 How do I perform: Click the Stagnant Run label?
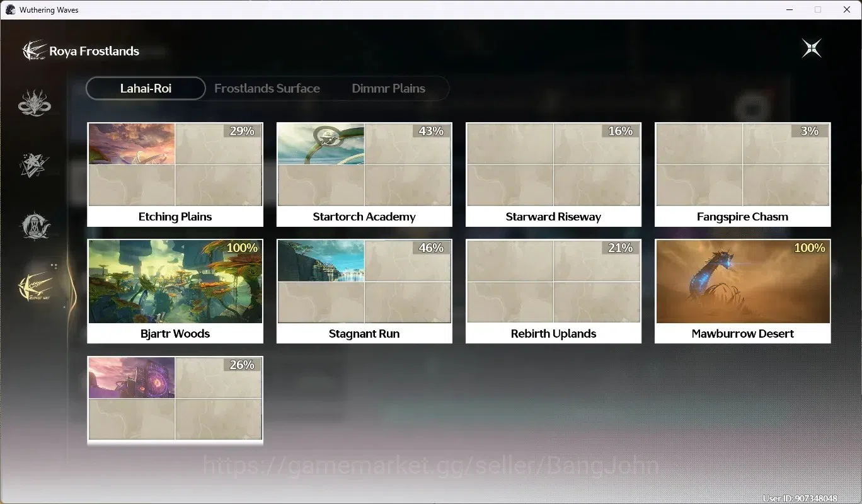364,334
